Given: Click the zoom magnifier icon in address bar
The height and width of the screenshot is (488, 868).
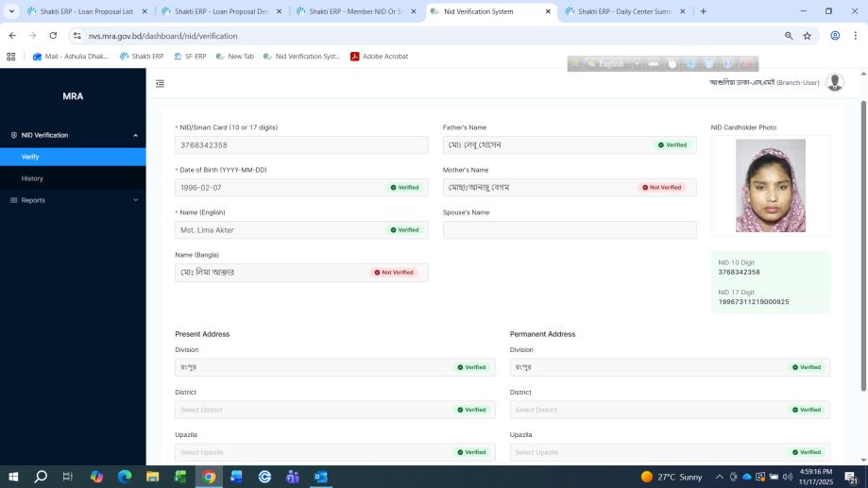Looking at the screenshot, I should [789, 36].
